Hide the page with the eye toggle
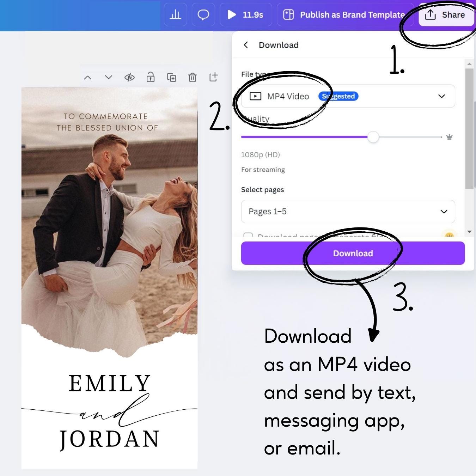 pos(129,77)
